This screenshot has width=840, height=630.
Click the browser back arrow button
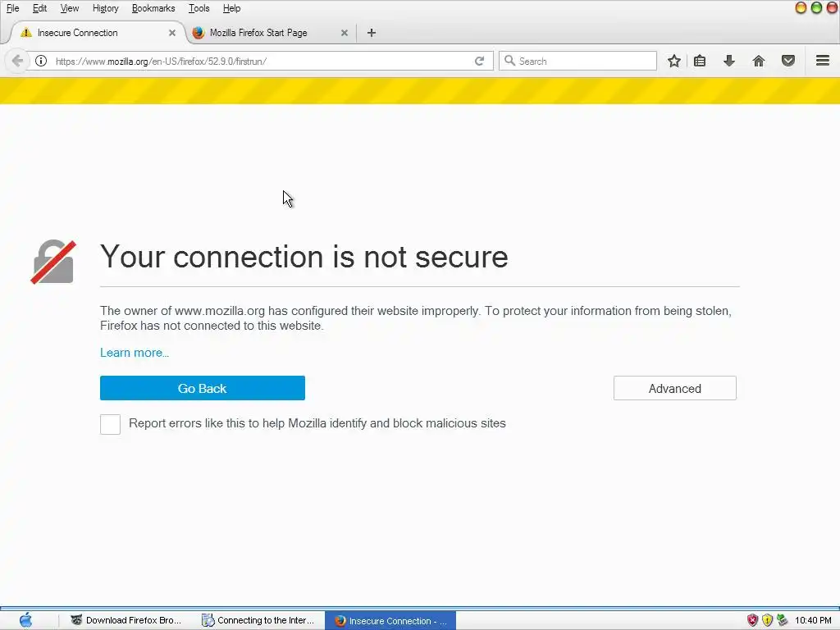[17, 61]
